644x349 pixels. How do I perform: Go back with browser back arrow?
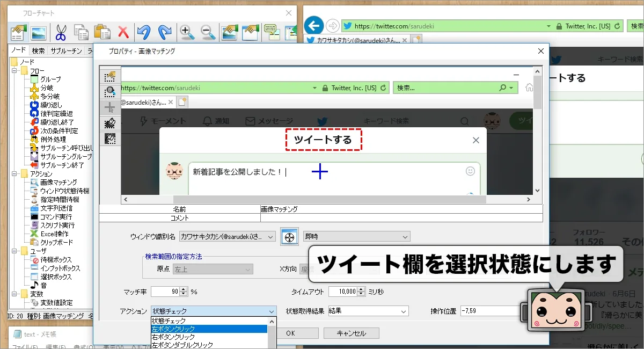pyautogui.click(x=314, y=25)
